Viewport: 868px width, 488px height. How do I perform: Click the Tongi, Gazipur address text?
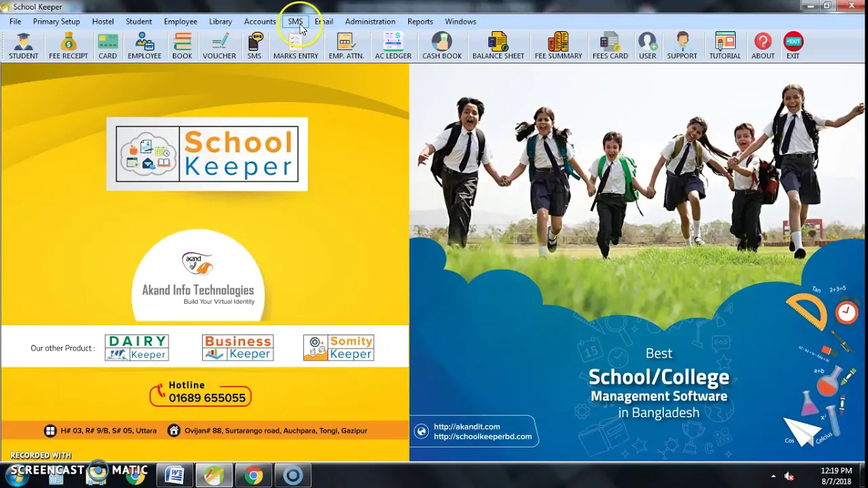(276, 430)
